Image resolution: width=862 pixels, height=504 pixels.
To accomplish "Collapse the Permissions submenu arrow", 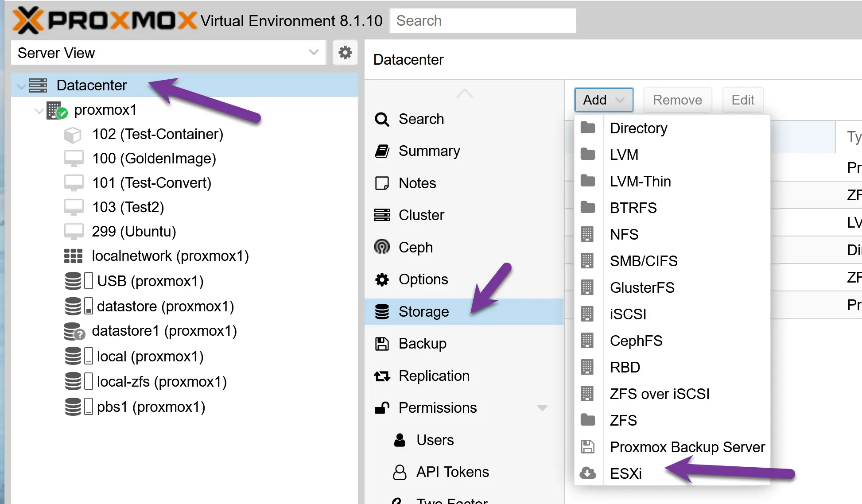I will 542,408.
